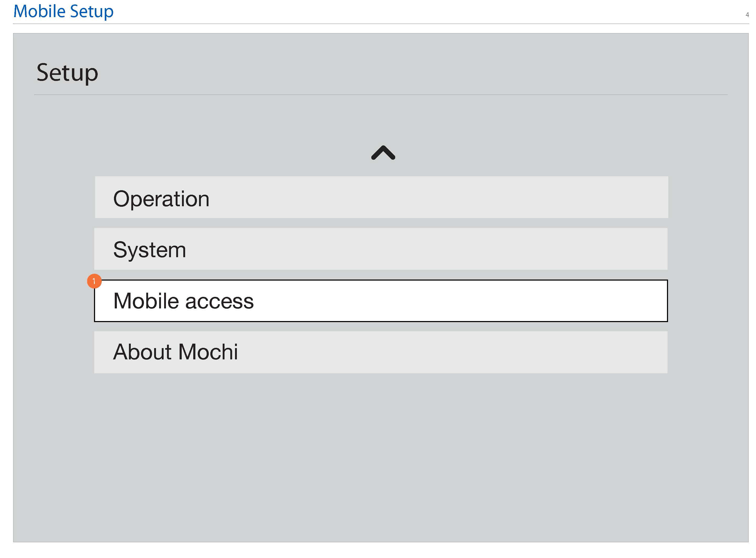Click the About Mochi label text
The width and height of the screenshot is (756, 558).
[x=176, y=352]
